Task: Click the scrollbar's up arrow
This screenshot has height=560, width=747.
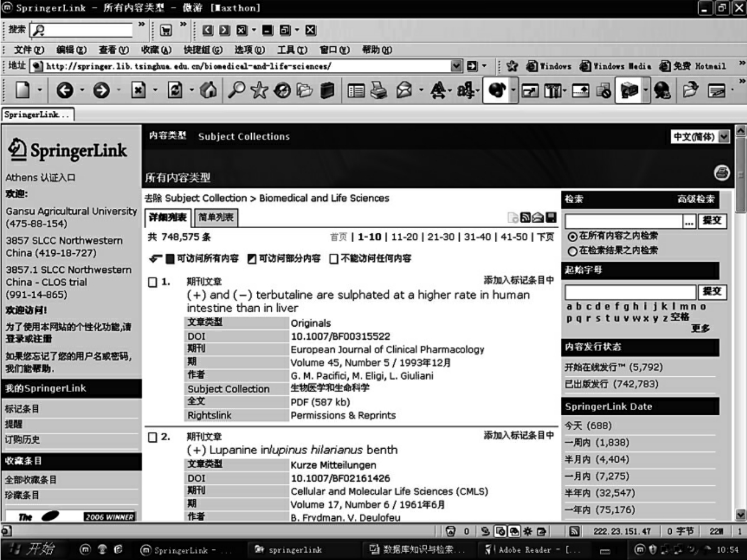Action: pyautogui.click(x=741, y=131)
